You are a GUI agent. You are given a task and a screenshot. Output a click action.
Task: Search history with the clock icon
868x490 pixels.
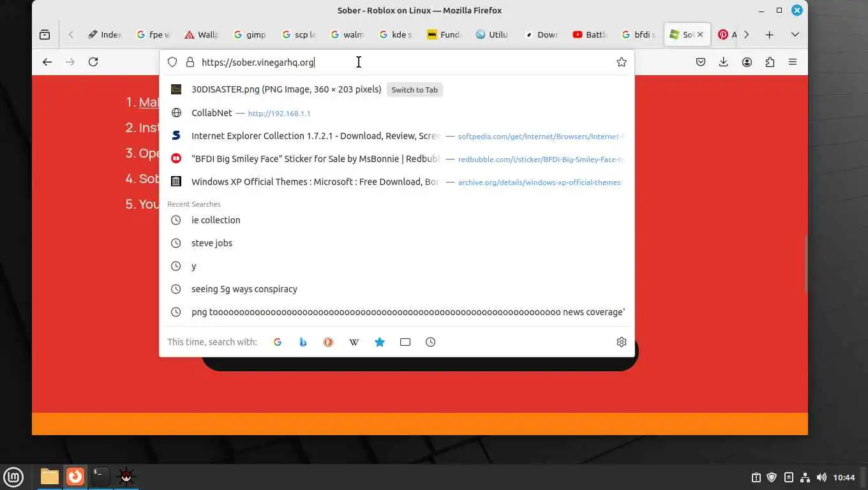(431, 342)
